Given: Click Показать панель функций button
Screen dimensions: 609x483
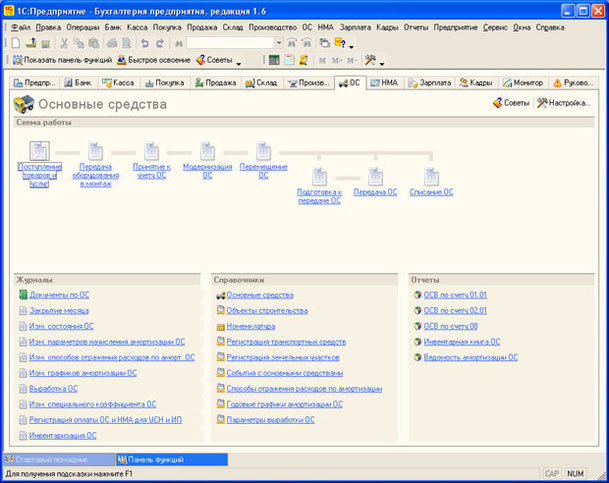Looking at the screenshot, I should point(59,60).
